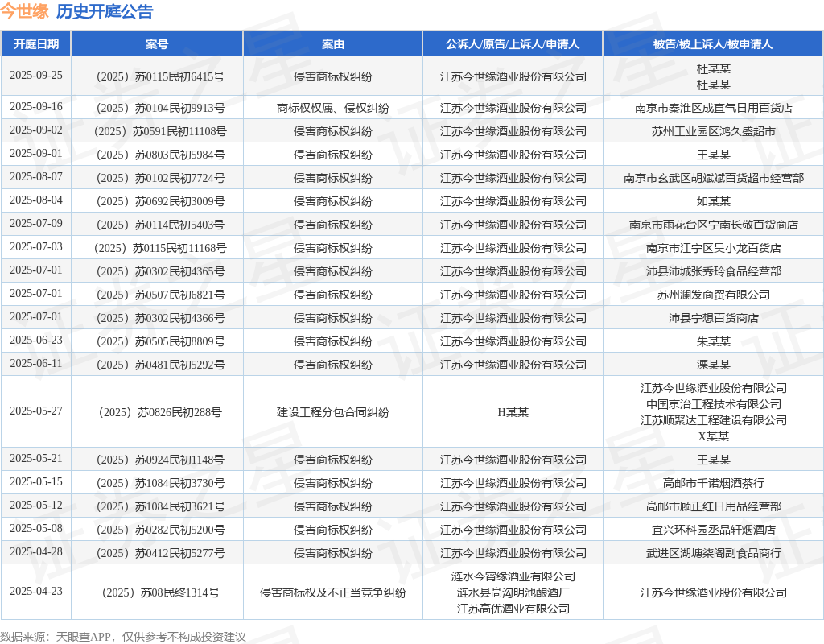Select cause 侵害商标权及不正当竞争纠纷
The image size is (824, 644).
[x=332, y=593]
